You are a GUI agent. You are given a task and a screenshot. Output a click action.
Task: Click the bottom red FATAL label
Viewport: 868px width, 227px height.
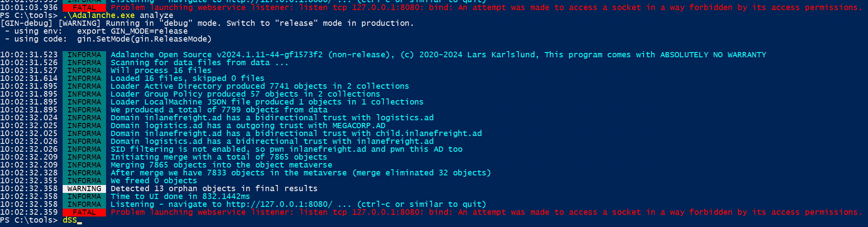pos(84,213)
